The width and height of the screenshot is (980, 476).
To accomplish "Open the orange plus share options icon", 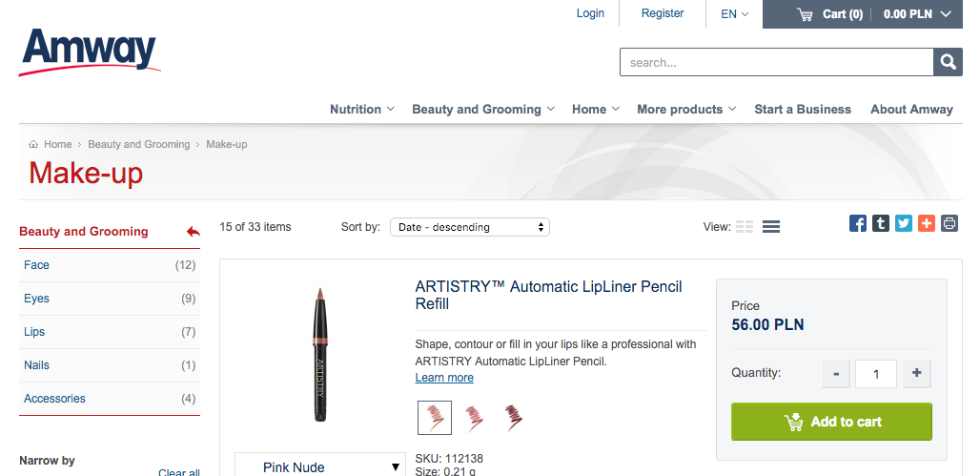I will 927,223.
